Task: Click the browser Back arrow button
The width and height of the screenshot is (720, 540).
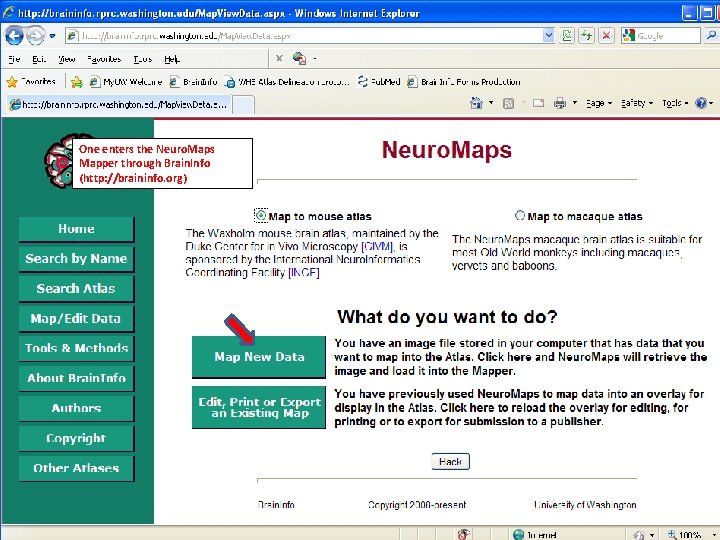Action: 14,35
